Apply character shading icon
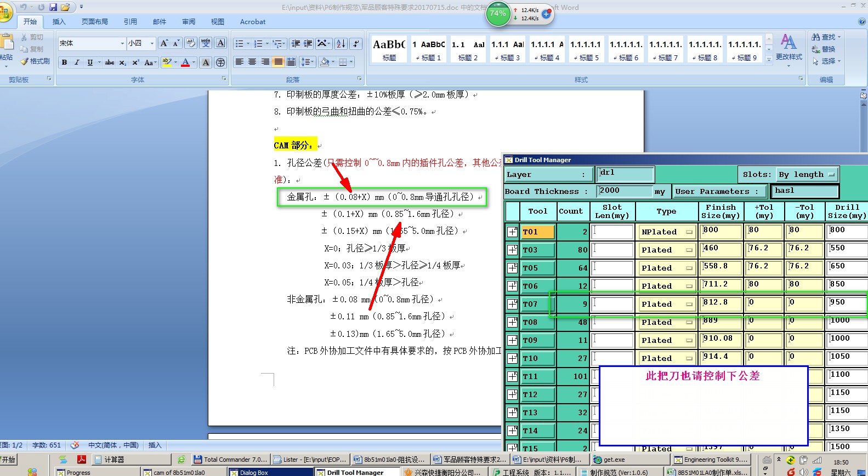The height and width of the screenshot is (476, 868). 206,62
